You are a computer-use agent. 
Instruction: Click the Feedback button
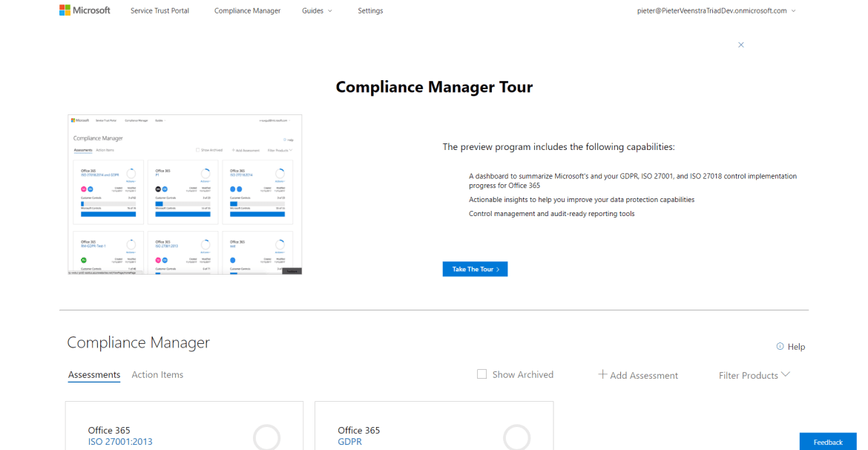point(828,441)
